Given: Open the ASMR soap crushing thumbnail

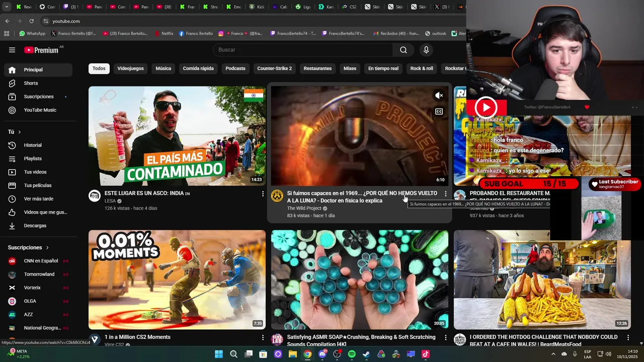Looking at the screenshot, I should pyautogui.click(x=360, y=280).
